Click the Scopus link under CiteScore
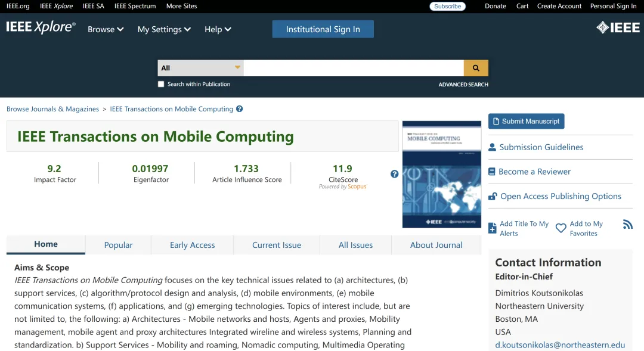This screenshot has height=351, width=644. pyautogui.click(x=357, y=187)
